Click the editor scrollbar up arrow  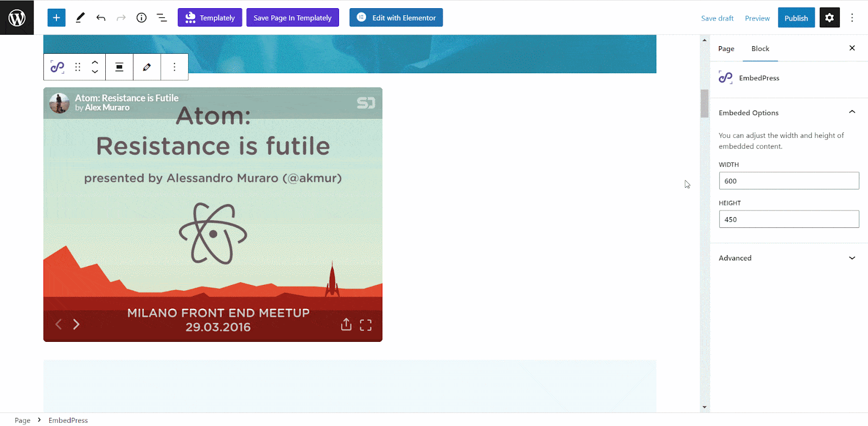[x=704, y=40]
